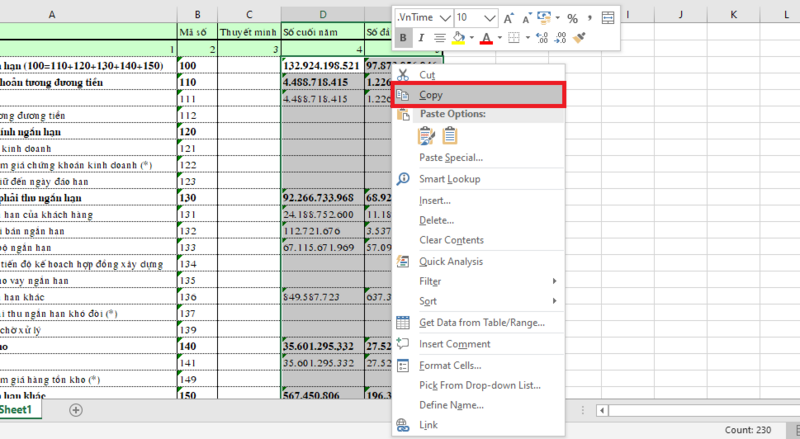
Task: Click the Center align icon
Action: coord(440,38)
